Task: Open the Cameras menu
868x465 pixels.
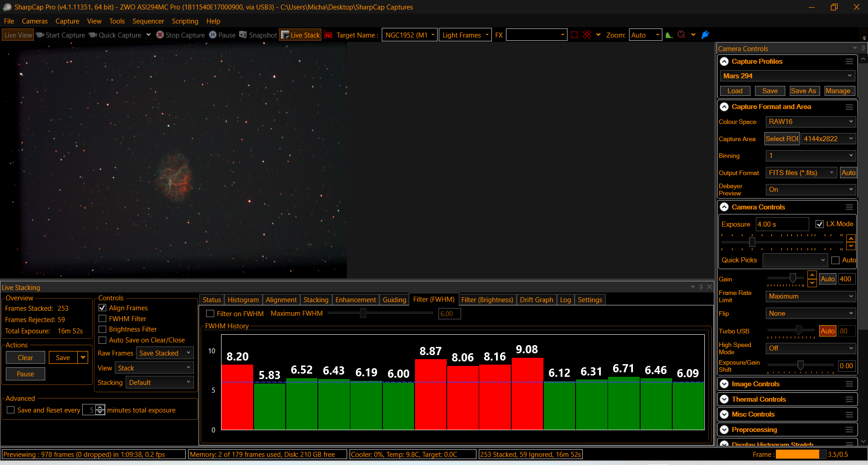Action: (35, 21)
